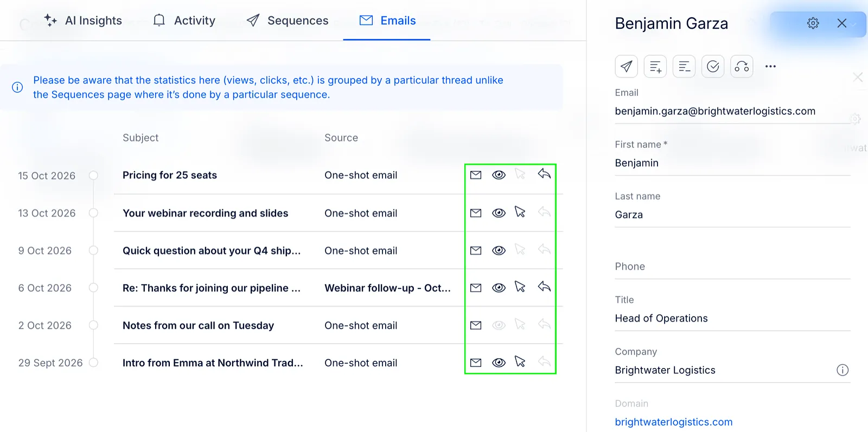Select the Emails tab

pos(387,21)
